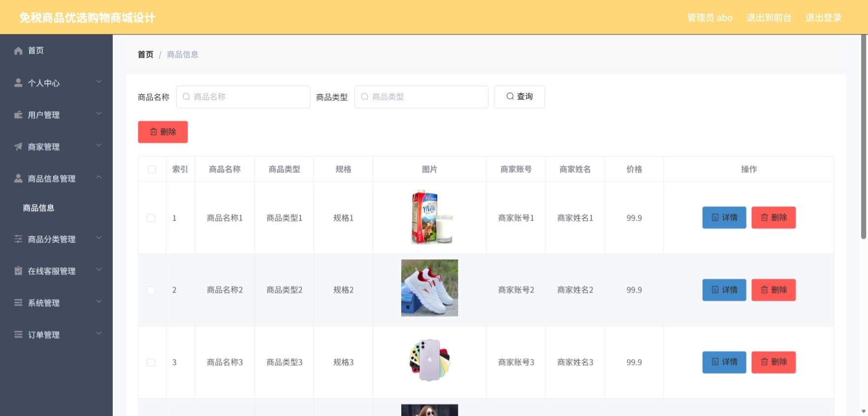This screenshot has width=868, height=416.
Task: Click the trash icon in row 2's 删除 button
Action: pyautogui.click(x=764, y=290)
